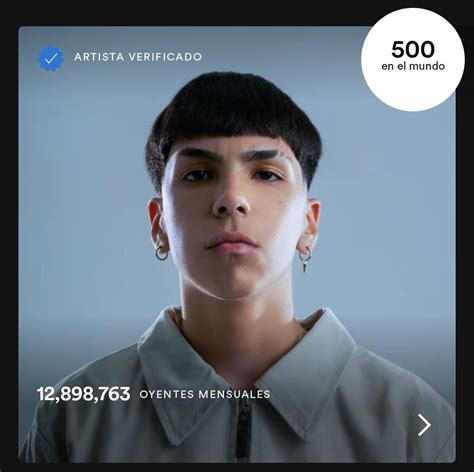Click the "ARTISTA" word in the header
This screenshot has width=474, height=472.
(99, 57)
